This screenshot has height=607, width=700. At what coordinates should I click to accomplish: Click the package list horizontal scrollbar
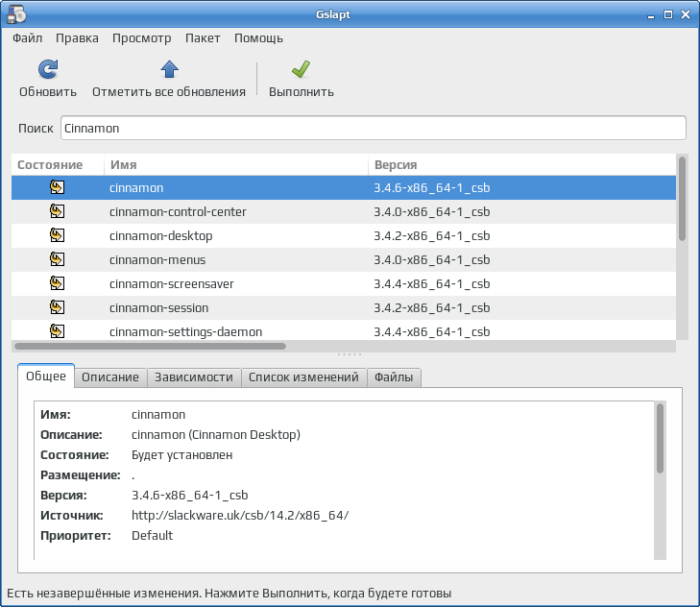(150, 346)
